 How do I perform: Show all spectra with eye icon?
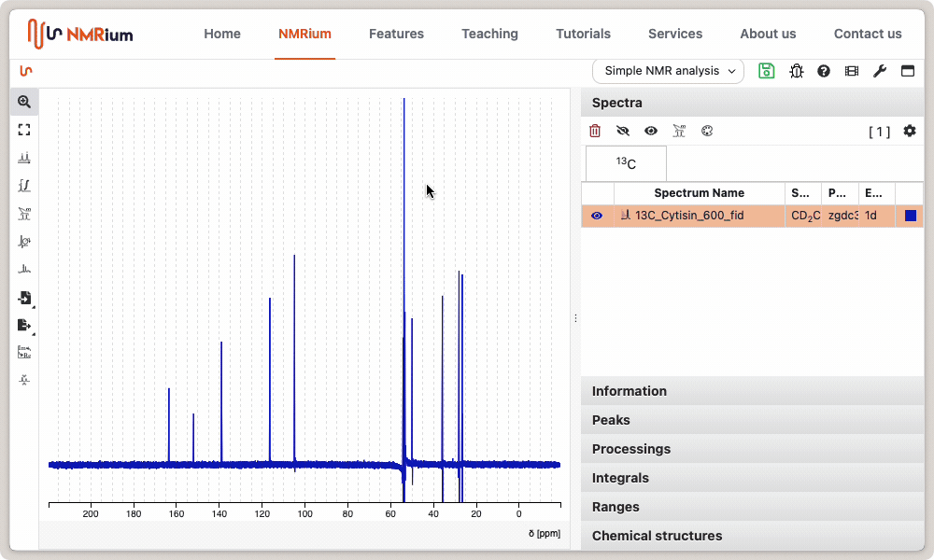tap(651, 132)
